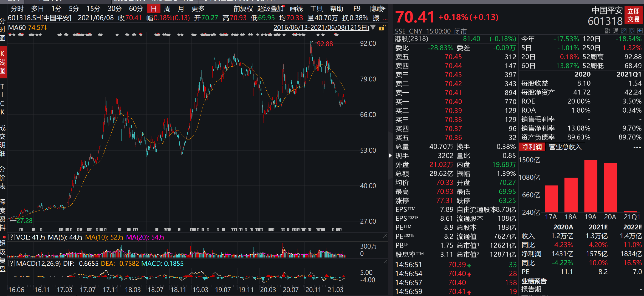Open the 画线 drawing tools menu
The image size is (644, 296).
pos(296,9)
